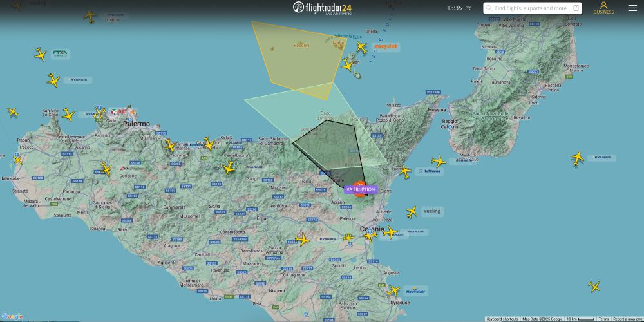This screenshot has width=644, height=322.
Task: Select the Ryanair aircraft near Ustica
Action: [x=90, y=17]
